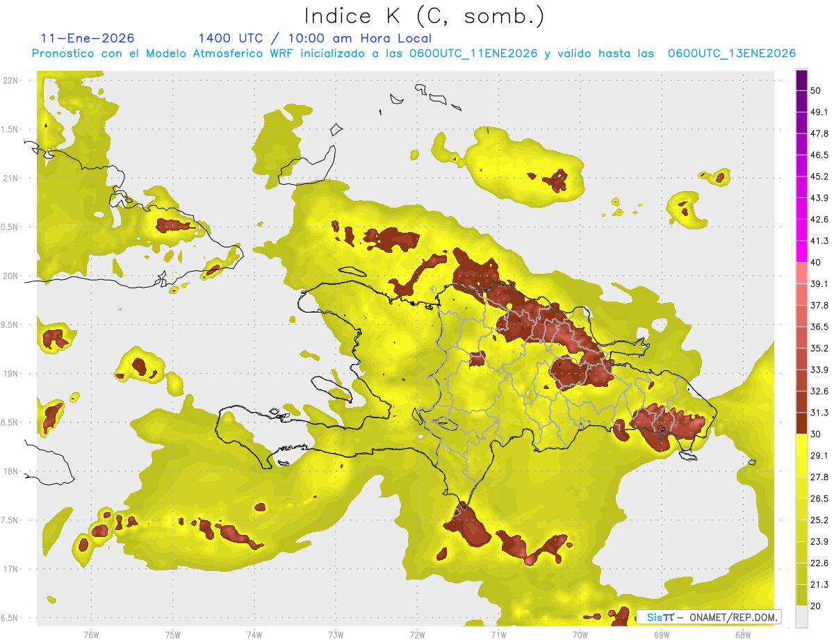
Task: Click the colorbar value '50'
Action: click(817, 91)
